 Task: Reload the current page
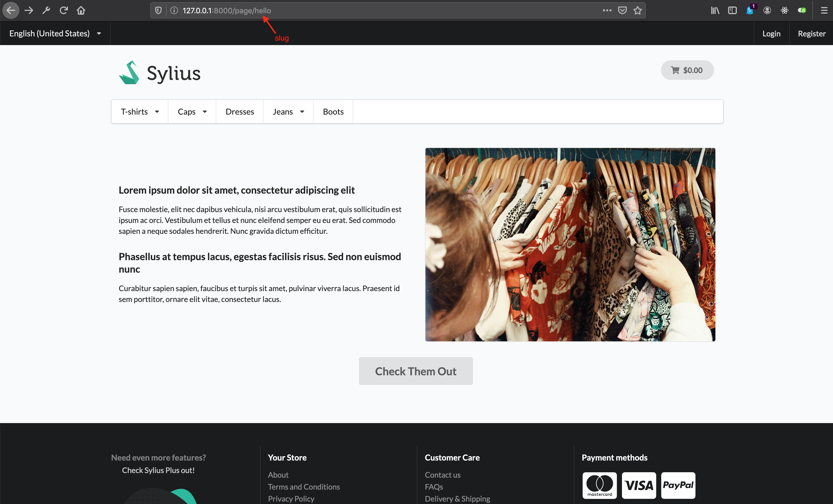click(x=64, y=11)
